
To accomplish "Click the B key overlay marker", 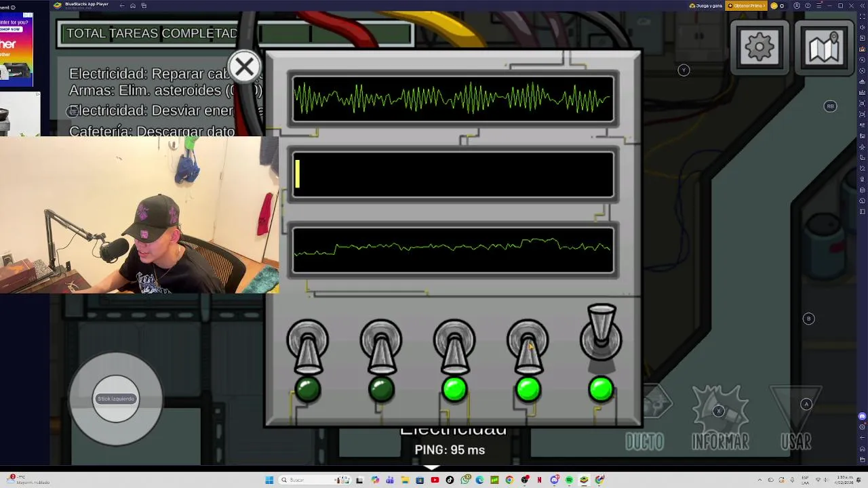I will tap(808, 319).
